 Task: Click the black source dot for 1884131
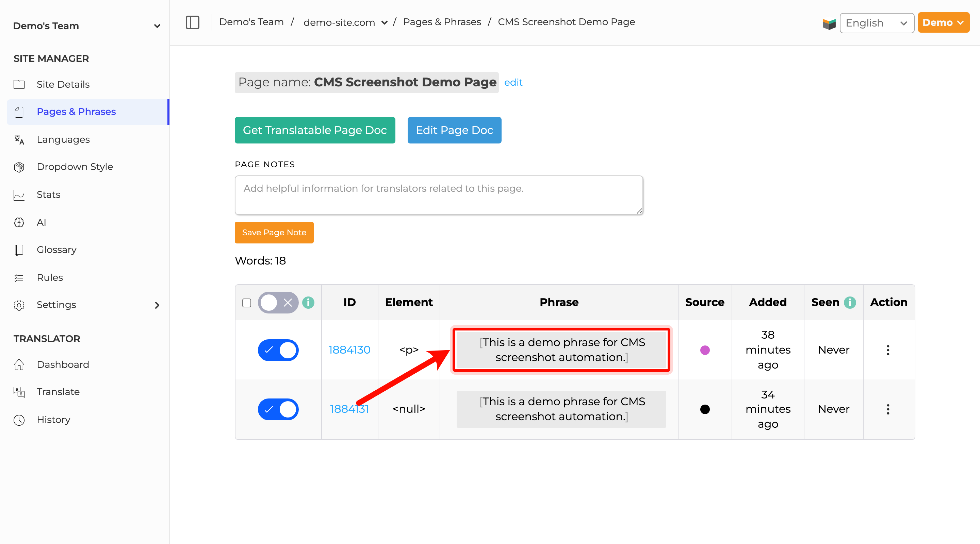[705, 409]
